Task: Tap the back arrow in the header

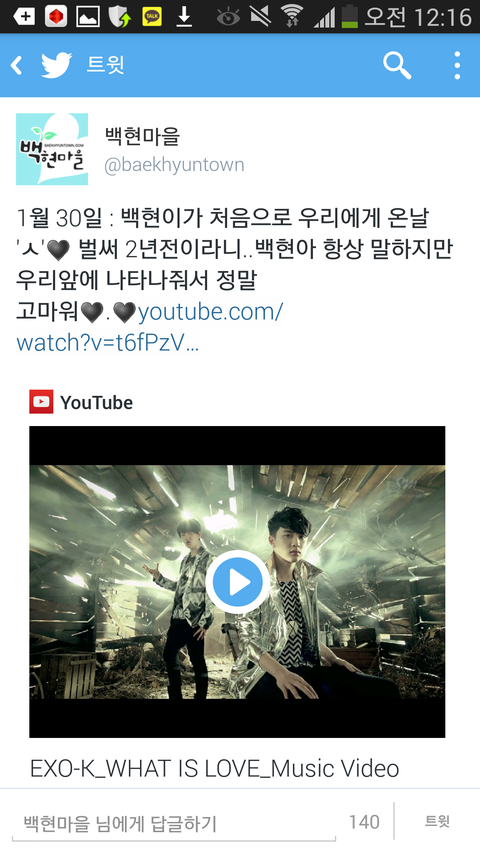Action: pyautogui.click(x=17, y=66)
